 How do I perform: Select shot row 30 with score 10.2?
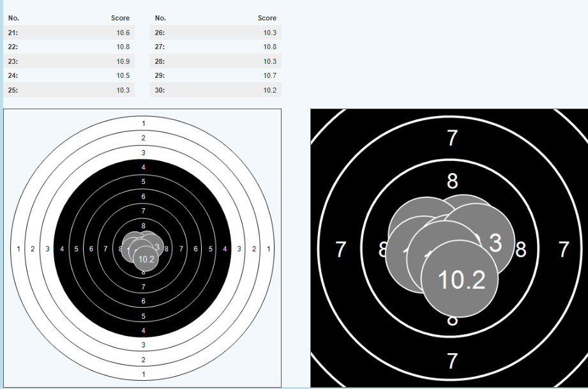[215, 90]
